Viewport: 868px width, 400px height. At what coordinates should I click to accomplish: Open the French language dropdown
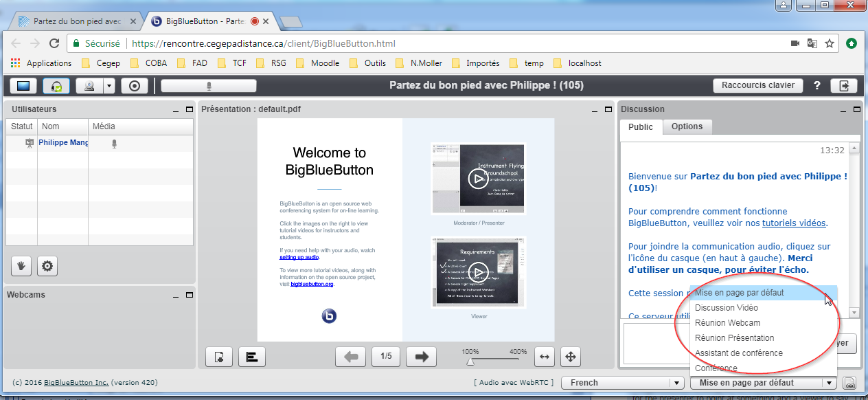(x=621, y=383)
